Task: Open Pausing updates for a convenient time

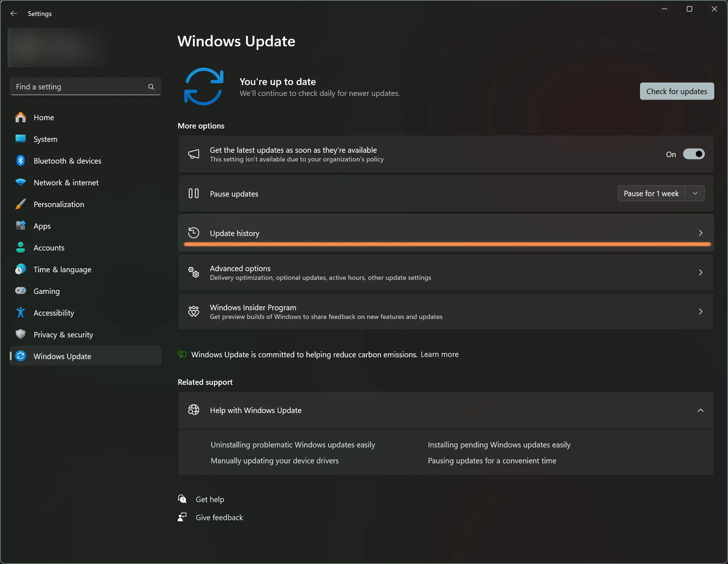Action: [x=492, y=460]
